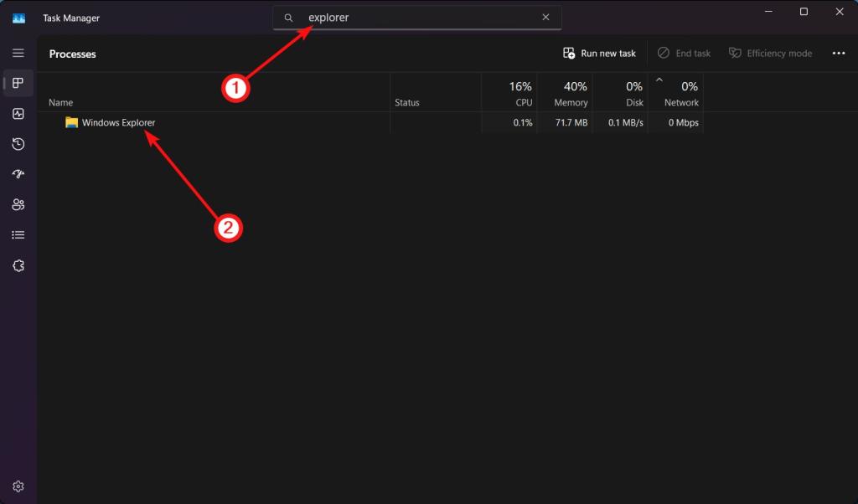
Task: Sort the list by the Name column
Action: click(60, 102)
